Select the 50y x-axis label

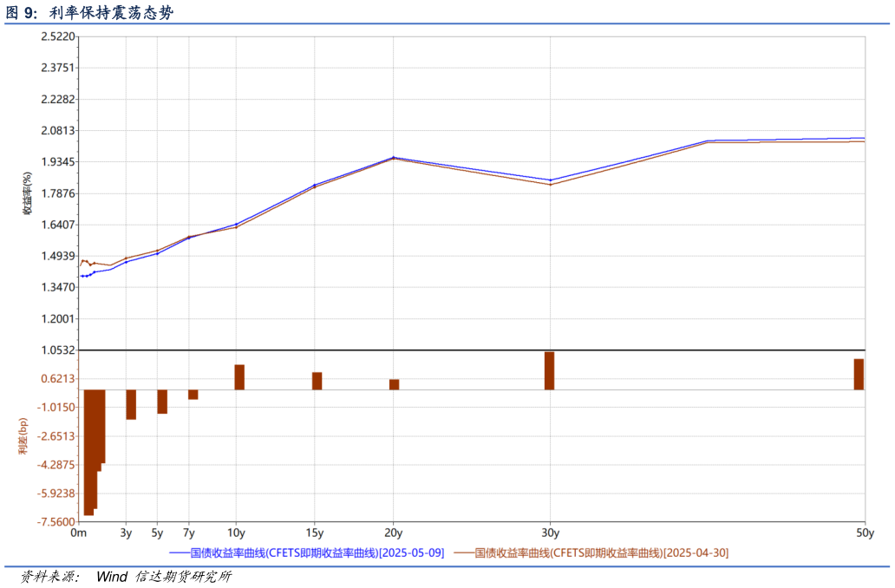[864, 532]
